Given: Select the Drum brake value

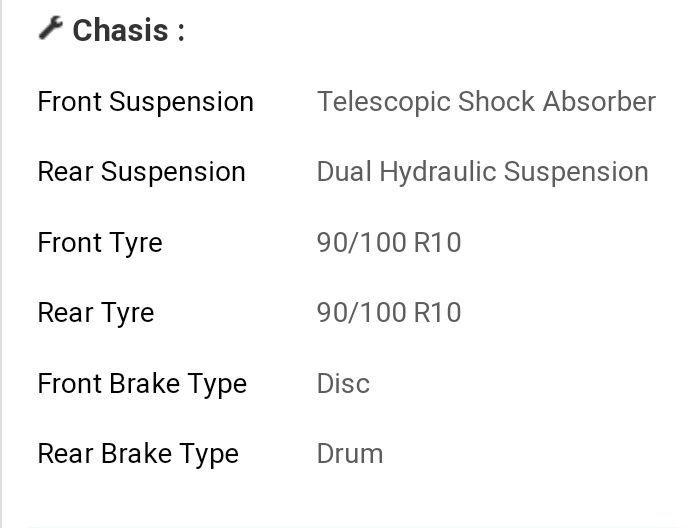Looking at the screenshot, I should tap(350, 454).
